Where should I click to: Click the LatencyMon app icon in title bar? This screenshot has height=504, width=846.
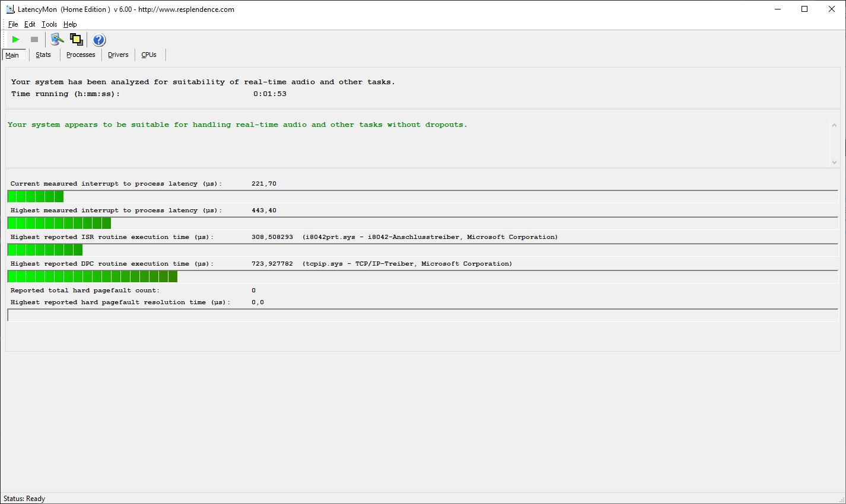pos(10,9)
